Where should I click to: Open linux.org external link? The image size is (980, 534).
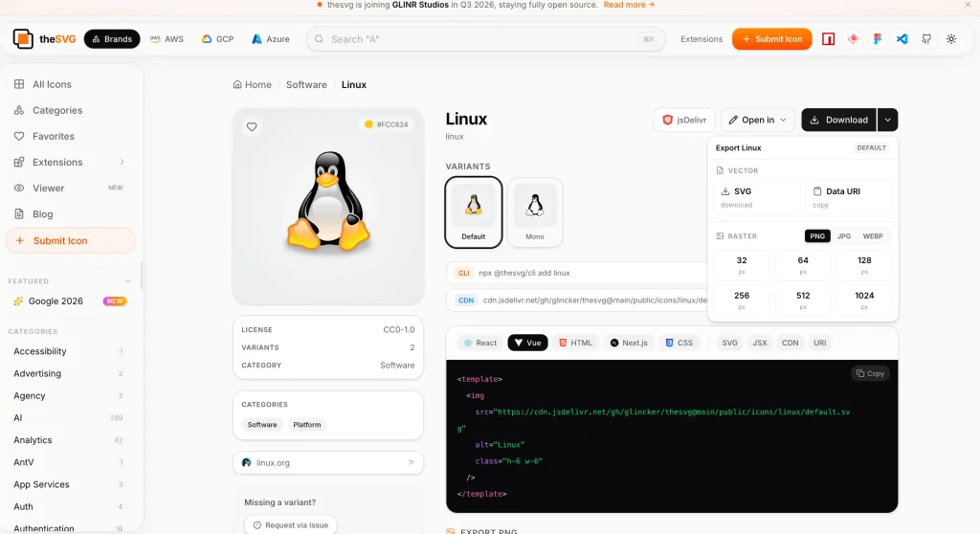coord(328,463)
